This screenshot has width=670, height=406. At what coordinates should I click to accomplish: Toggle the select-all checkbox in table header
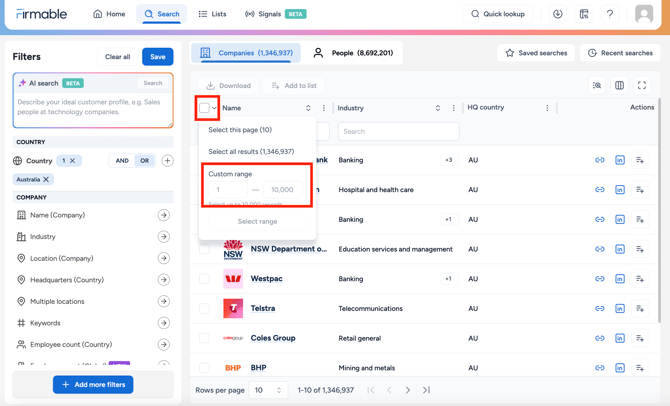click(x=204, y=108)
